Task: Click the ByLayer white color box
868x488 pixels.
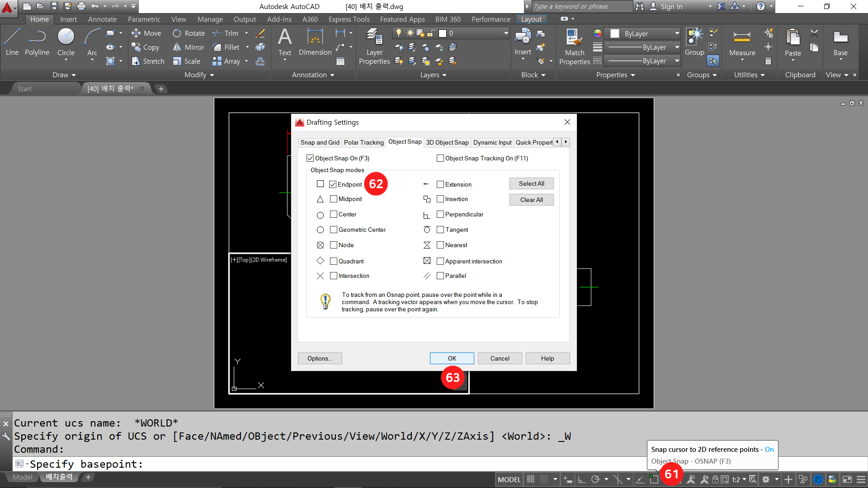Action: point(615,33)
